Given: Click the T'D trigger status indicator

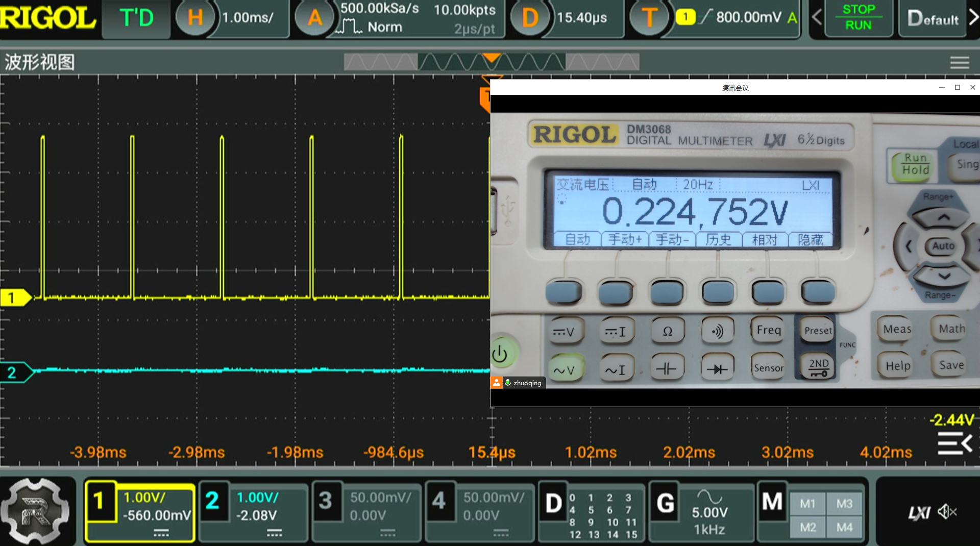Looking at the screenshot, I should pos(136,18).
